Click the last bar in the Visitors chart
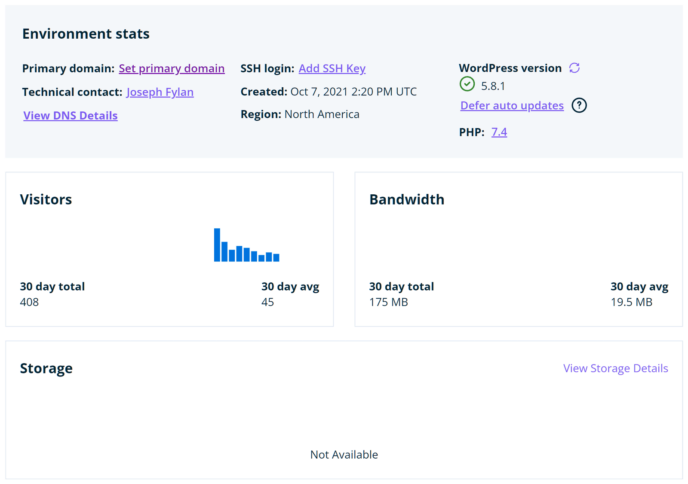688x484 pixels. [x=276, y=258]
